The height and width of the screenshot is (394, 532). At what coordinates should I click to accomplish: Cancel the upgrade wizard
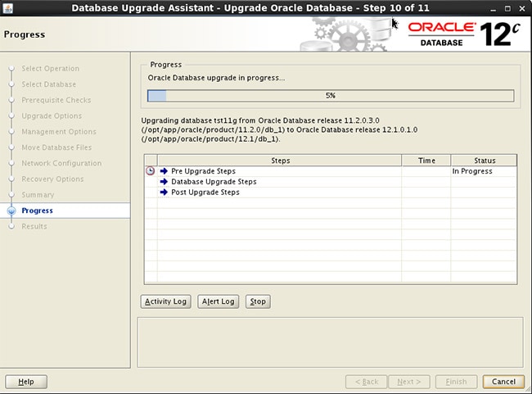(x=503, y=382)
